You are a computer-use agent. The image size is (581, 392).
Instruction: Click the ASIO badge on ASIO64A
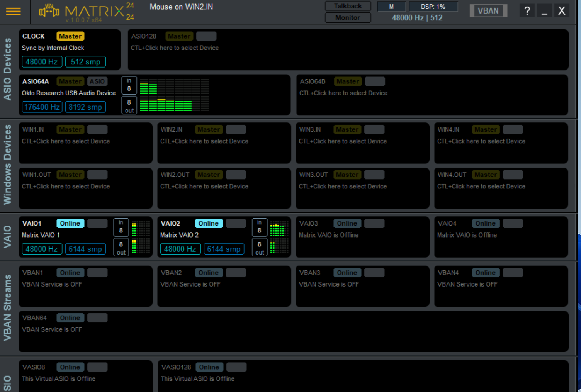click(97, 81)
